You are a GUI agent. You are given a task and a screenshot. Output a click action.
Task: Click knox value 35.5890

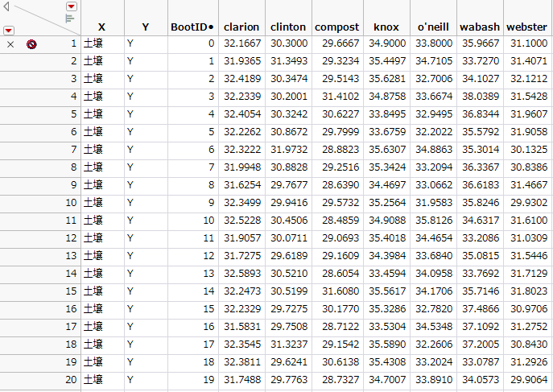pyautogui.click(x=387, y=344)
